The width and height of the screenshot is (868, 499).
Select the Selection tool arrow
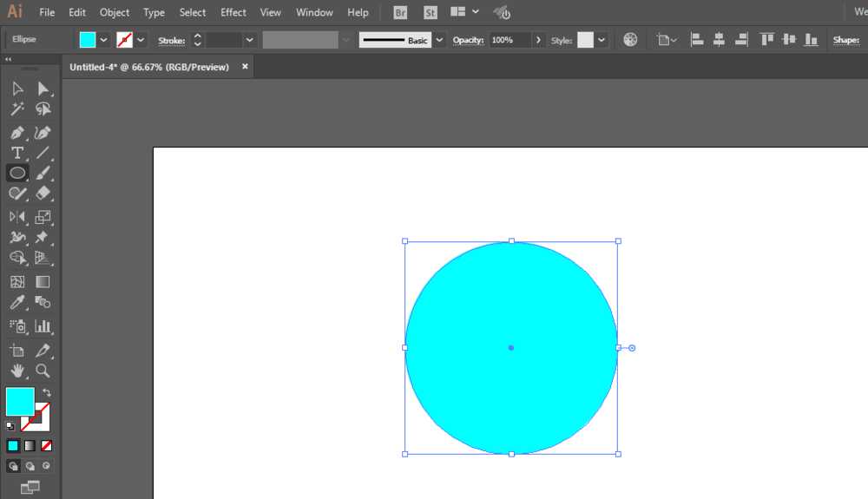[x=17, y=89]
